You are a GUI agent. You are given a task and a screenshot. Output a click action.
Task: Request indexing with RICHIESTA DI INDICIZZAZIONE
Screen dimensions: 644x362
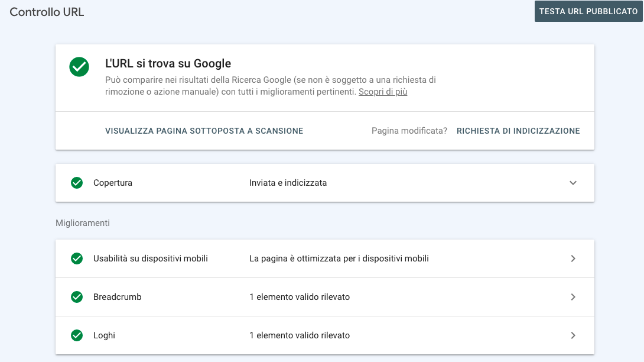pos(518,131)
